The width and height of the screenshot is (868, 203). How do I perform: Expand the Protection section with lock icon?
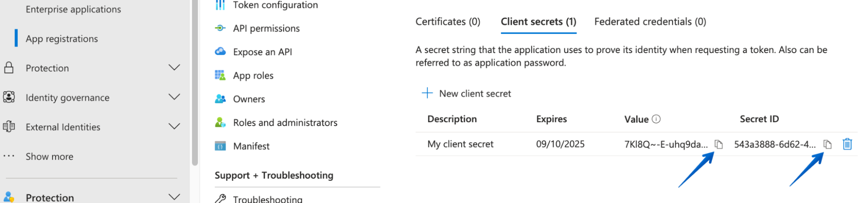click(x=174, y=68)
